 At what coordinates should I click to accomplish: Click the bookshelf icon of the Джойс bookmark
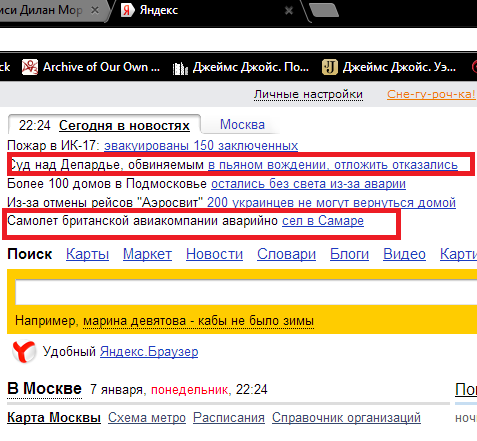click(180, 68)
